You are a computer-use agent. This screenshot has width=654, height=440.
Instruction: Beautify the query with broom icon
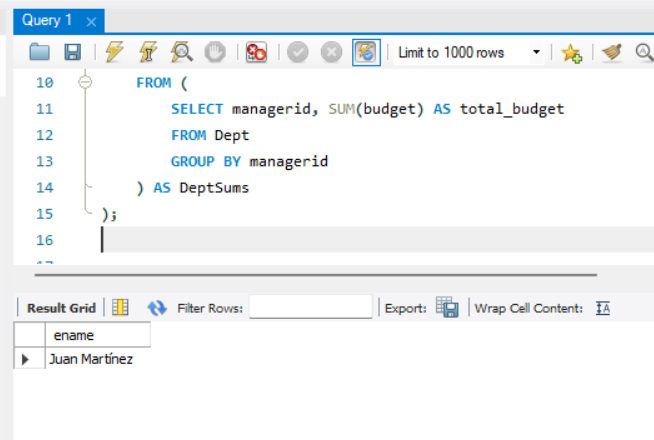tap(611, 53)
